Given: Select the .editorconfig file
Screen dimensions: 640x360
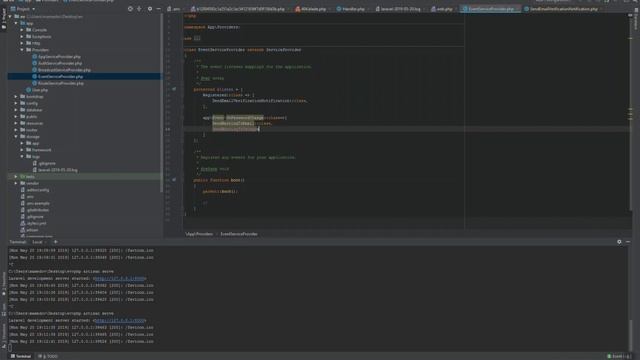Looking at the screenshot, I should (38, 190).
